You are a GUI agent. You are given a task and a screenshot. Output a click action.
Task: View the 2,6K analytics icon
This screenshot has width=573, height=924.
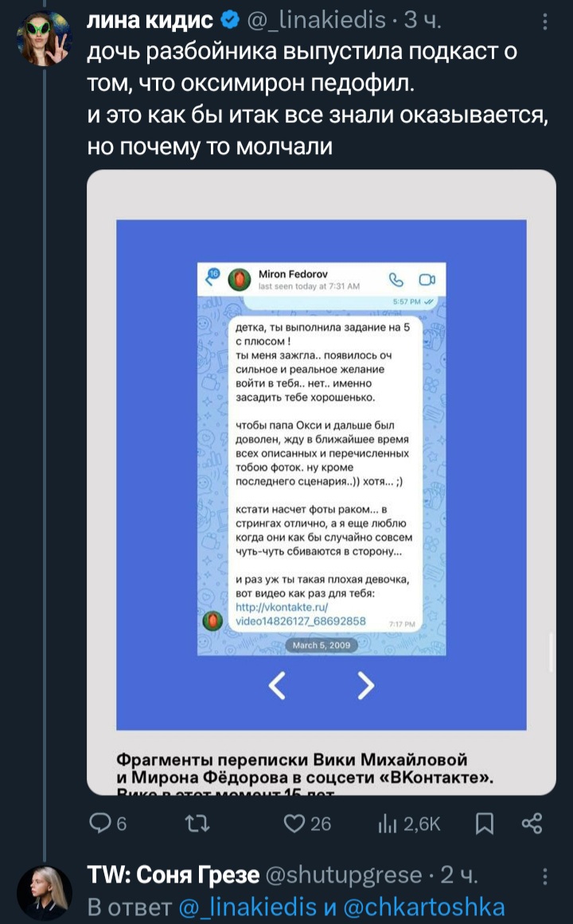[x=385, y=823]
